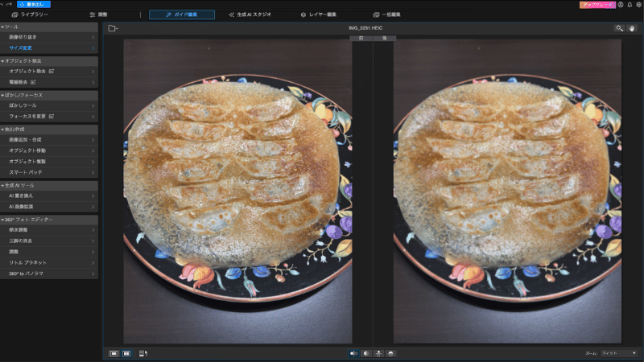Open the 生成 AI スタジオ tab
This screenshot has width=644, height=362.
(250, 14)
